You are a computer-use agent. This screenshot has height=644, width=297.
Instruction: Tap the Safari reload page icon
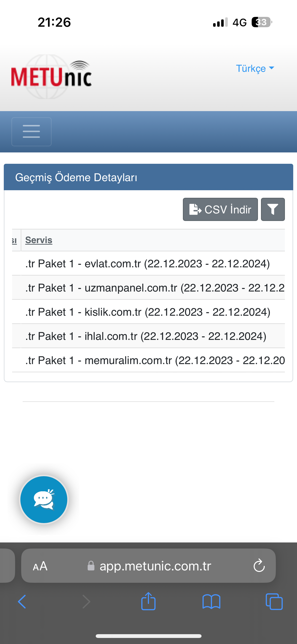coord(259,566)
